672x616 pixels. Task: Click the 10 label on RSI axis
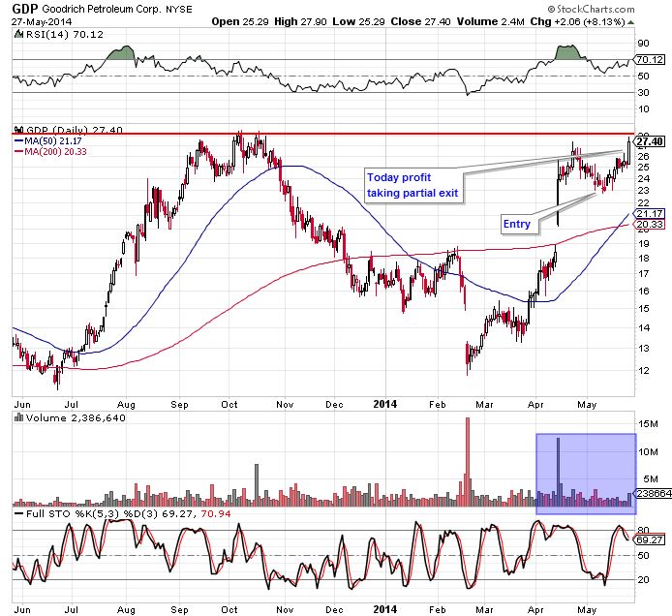644,108
